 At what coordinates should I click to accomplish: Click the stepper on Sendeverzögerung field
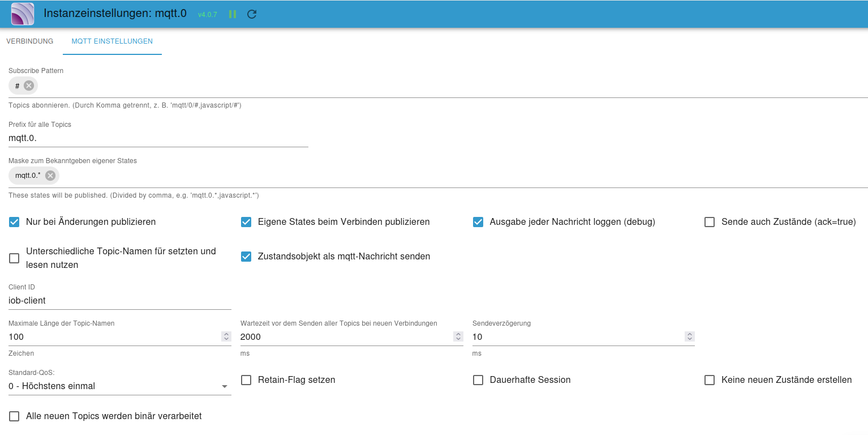[690, 336]
